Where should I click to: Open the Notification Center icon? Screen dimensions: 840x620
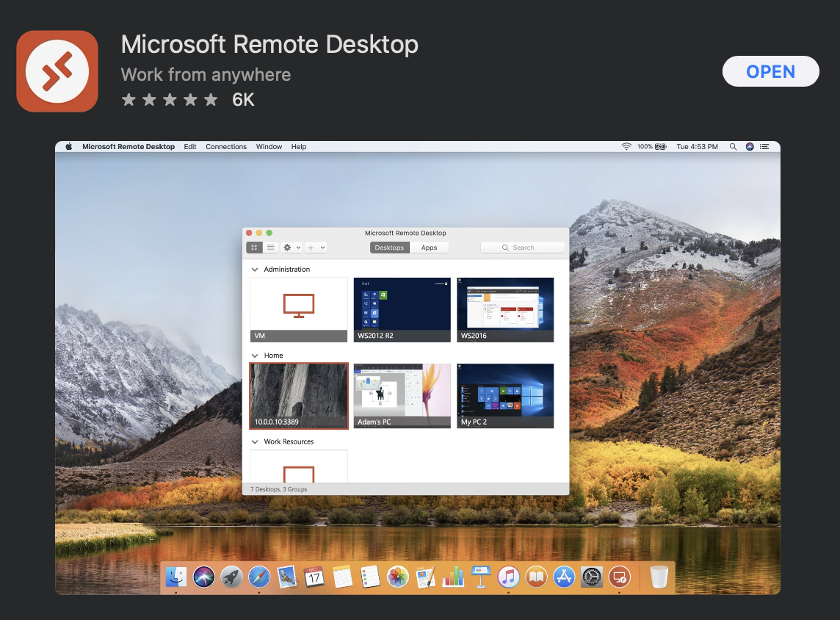(x=764, y=146)
